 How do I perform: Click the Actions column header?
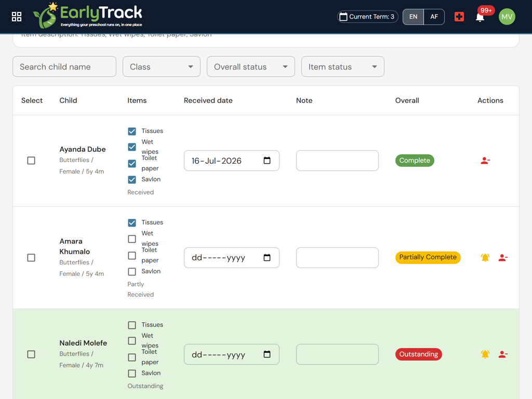(x=490, y=100)
